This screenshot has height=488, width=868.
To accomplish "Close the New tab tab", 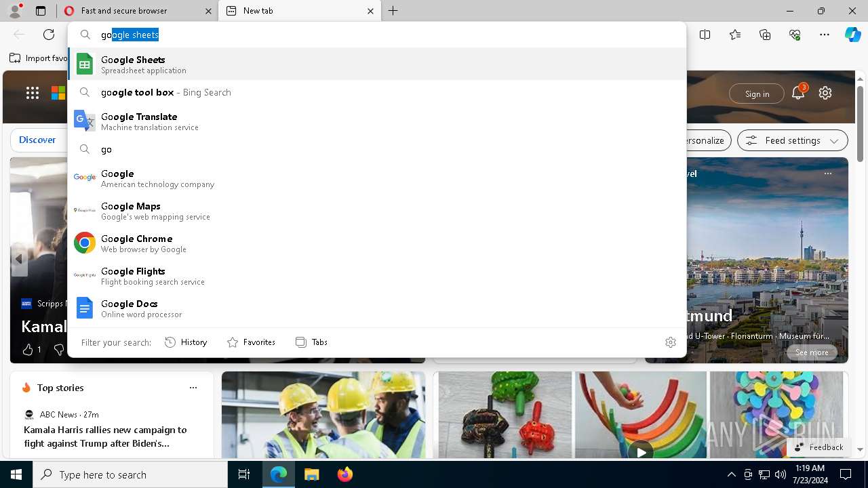I will pyautogui.click(x=370, y=11).
